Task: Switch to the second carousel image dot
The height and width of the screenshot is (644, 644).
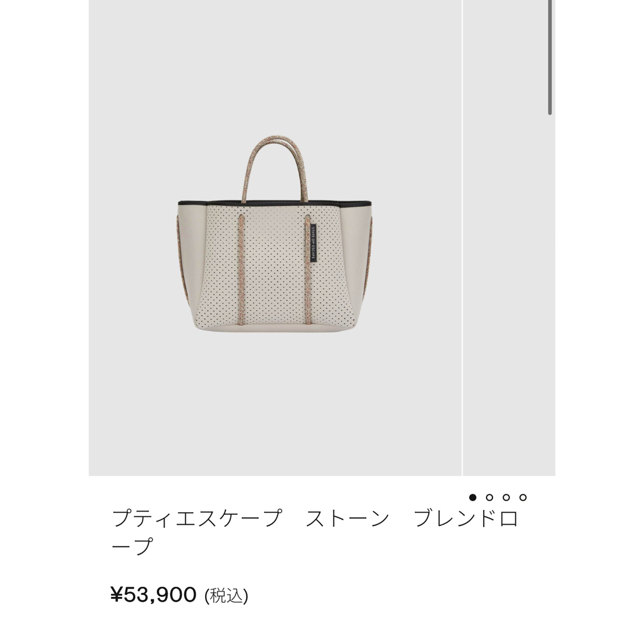Action: pos(489,497)
